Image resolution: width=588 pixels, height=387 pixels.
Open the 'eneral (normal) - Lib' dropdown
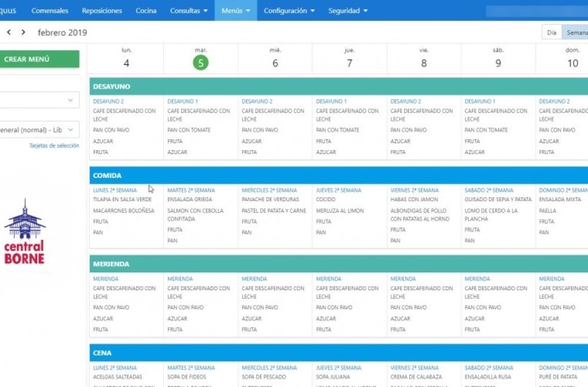click(39, 130)
